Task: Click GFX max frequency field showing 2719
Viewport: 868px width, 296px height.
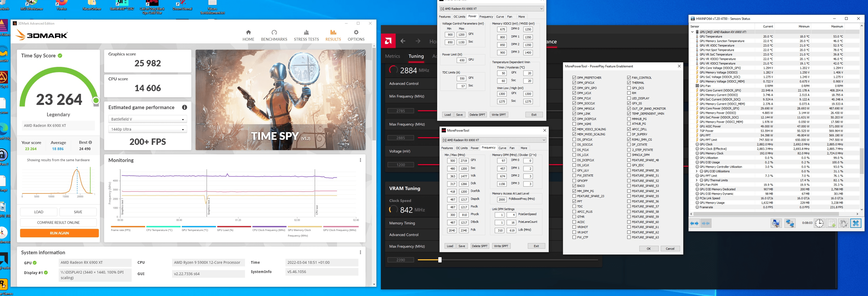Action: pyautogui.click(x=464, y=161)
